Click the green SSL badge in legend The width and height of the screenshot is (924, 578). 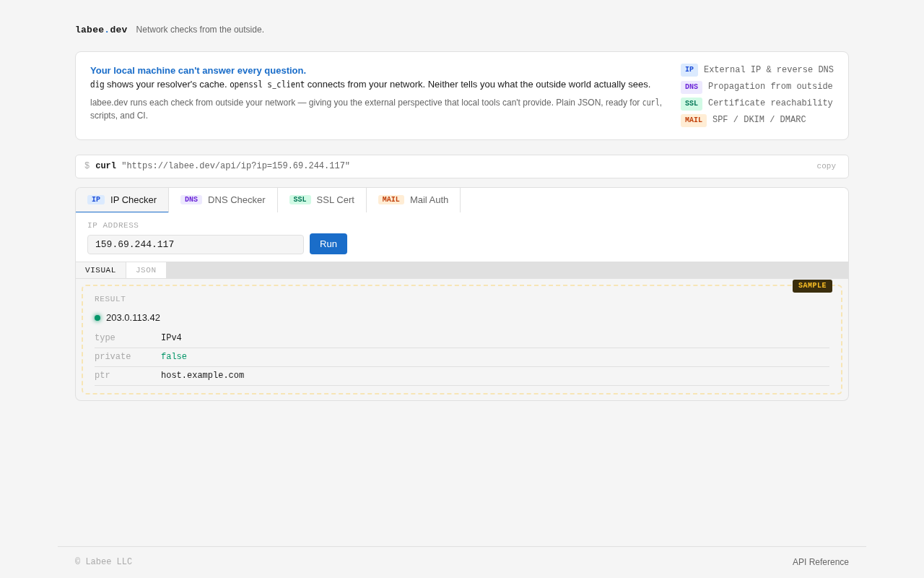pyautogui.click(x=691, y=103)
